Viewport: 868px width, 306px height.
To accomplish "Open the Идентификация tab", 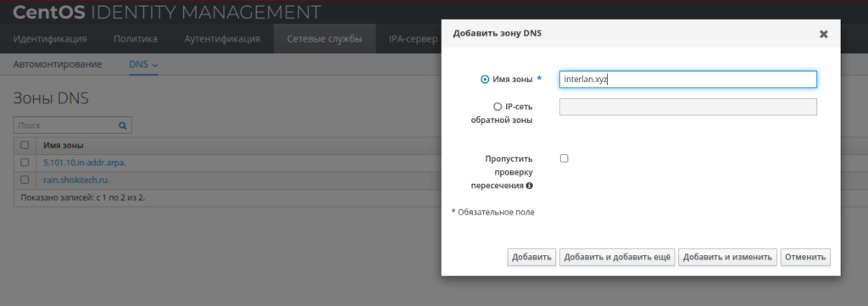I will [x=50, y=39].
